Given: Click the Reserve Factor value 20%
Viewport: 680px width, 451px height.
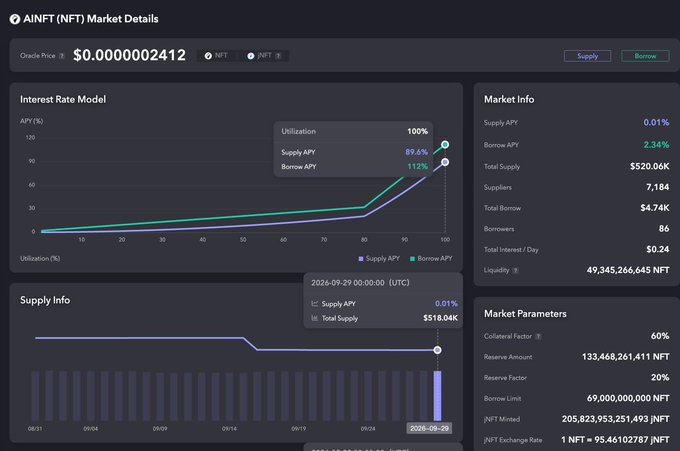Looking at the screenshot, I should [660, 378].
